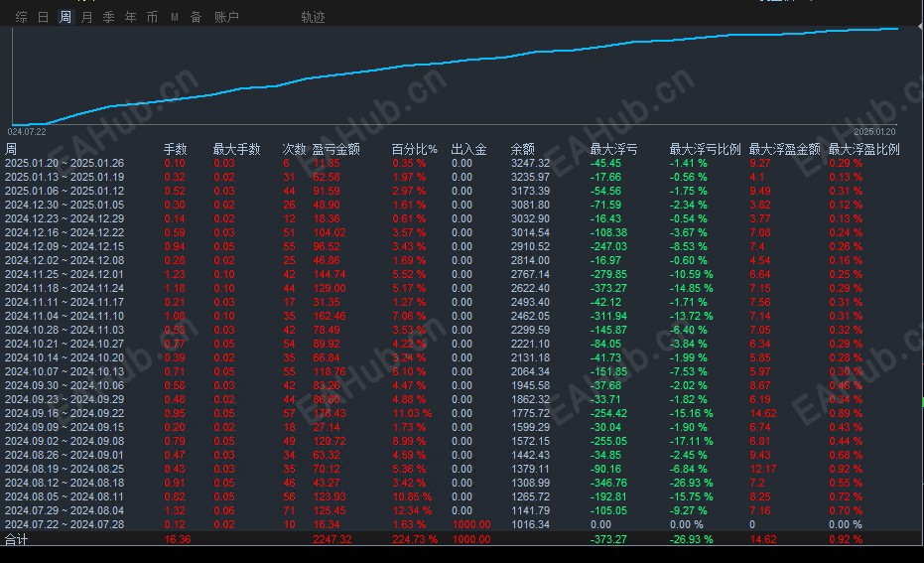The height and width of the screenshot is (563, 924).
Task: Sort by the 周 column header
Action: tap(11, 149)
